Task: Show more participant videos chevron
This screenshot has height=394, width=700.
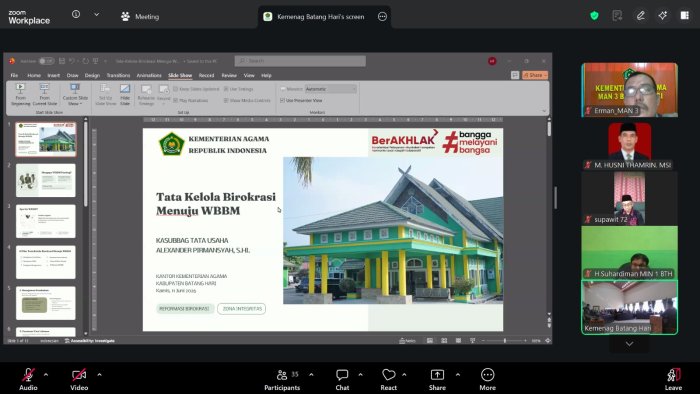Action: [x=629, y=344]
